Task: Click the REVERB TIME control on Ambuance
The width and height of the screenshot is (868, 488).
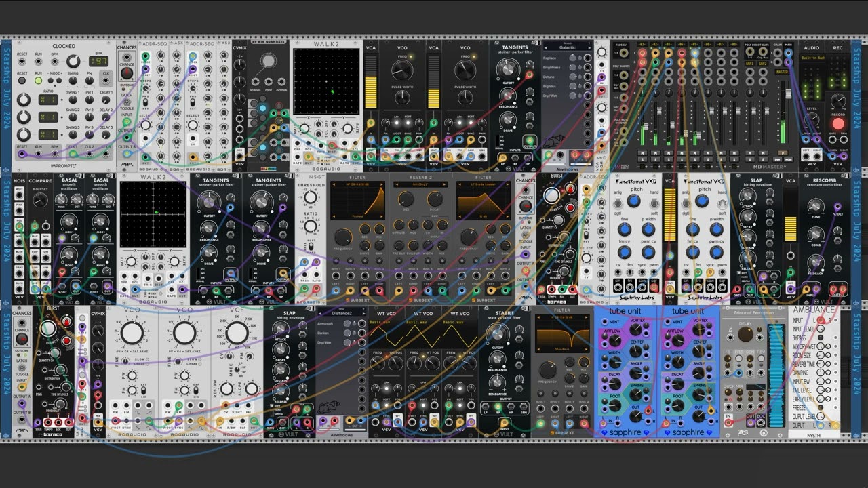Action: point(820,364)
